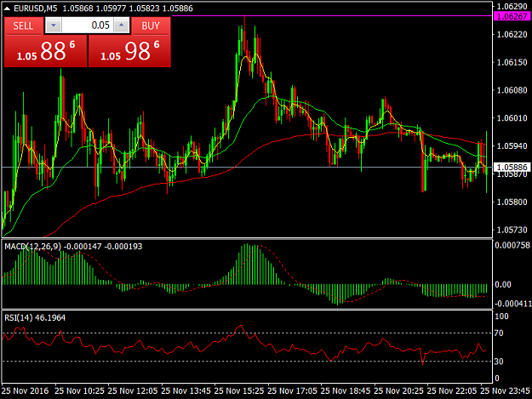Select the 0.05 volume input field
The height and width of the screenshot is (399, 532).
click(87, 26)
